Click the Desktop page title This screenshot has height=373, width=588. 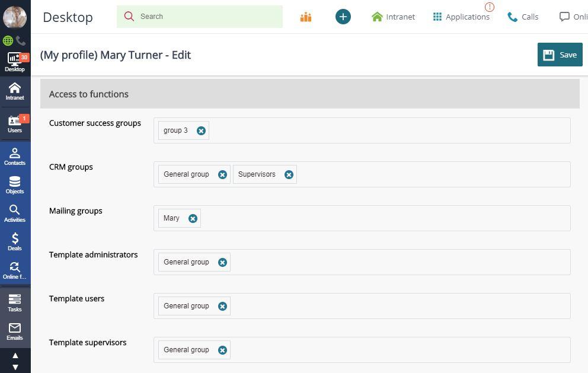coord(68,17)
